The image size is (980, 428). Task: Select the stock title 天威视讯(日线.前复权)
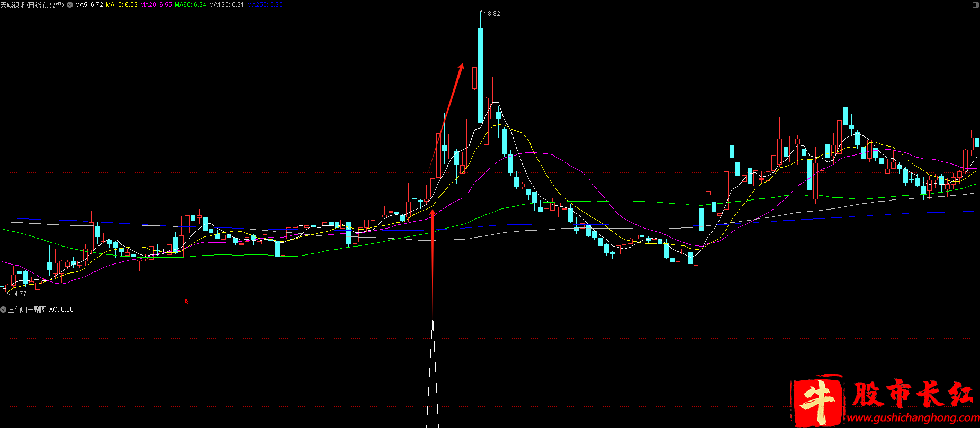click(x=32, y=5)
